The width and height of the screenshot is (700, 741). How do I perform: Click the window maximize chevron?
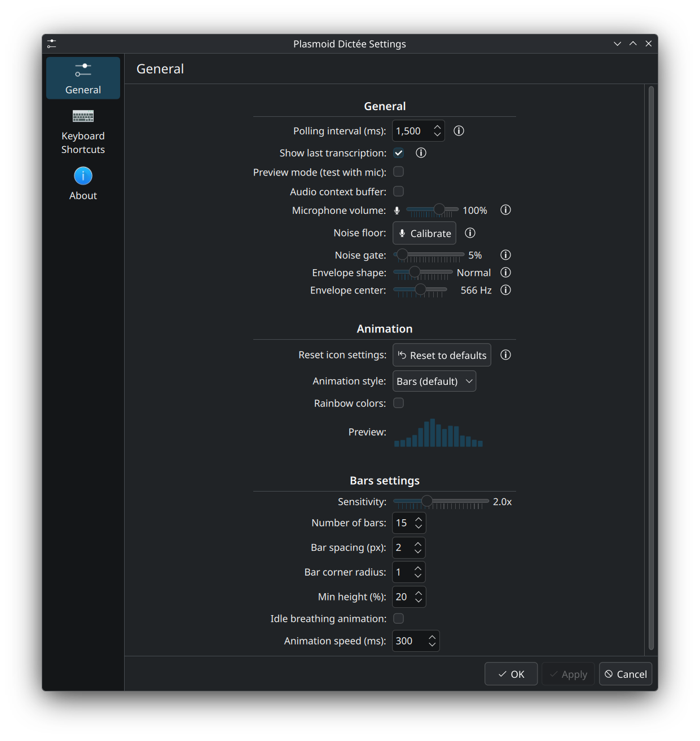[633, 43]
